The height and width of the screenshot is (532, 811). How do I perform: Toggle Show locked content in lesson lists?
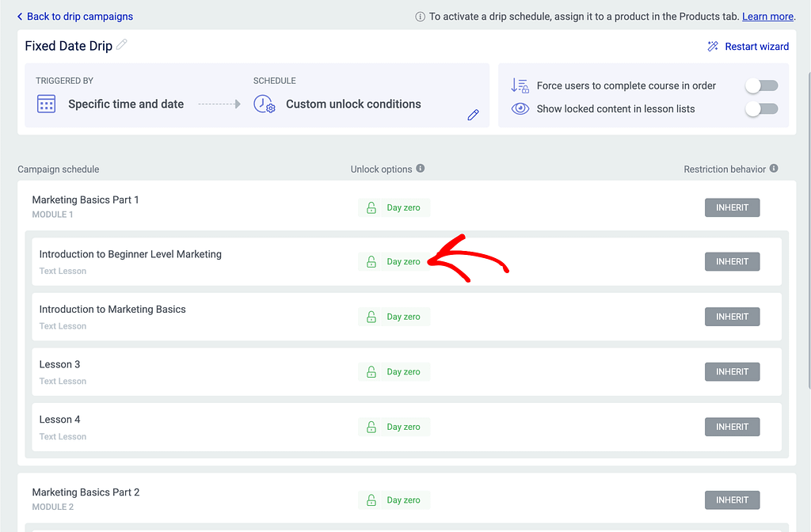coord(762,108)
